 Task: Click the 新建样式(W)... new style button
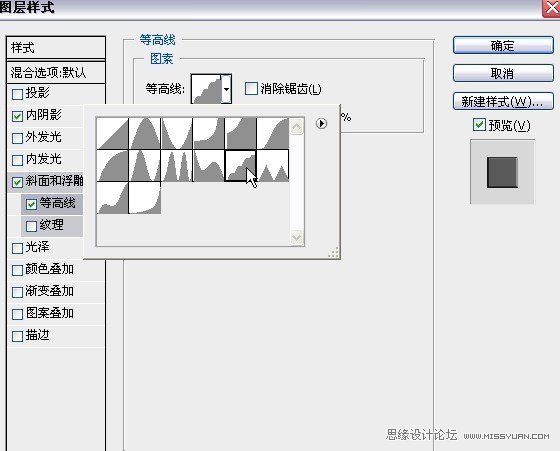[503, 101]
